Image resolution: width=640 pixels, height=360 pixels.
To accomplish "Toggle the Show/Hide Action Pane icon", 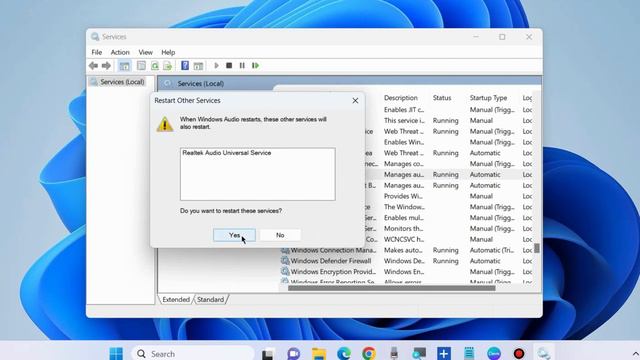I will (x=198, y=66).
